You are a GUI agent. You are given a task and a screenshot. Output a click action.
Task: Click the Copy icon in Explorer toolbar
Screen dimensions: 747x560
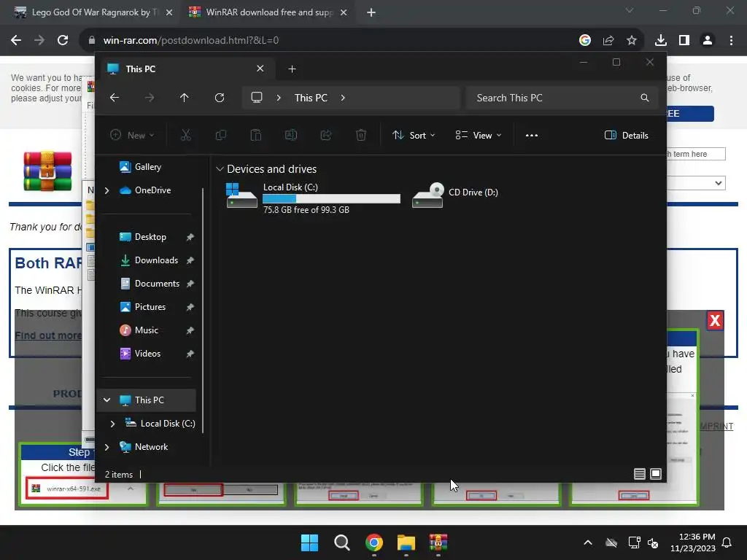pyautogui.click(x=220, y=135)
